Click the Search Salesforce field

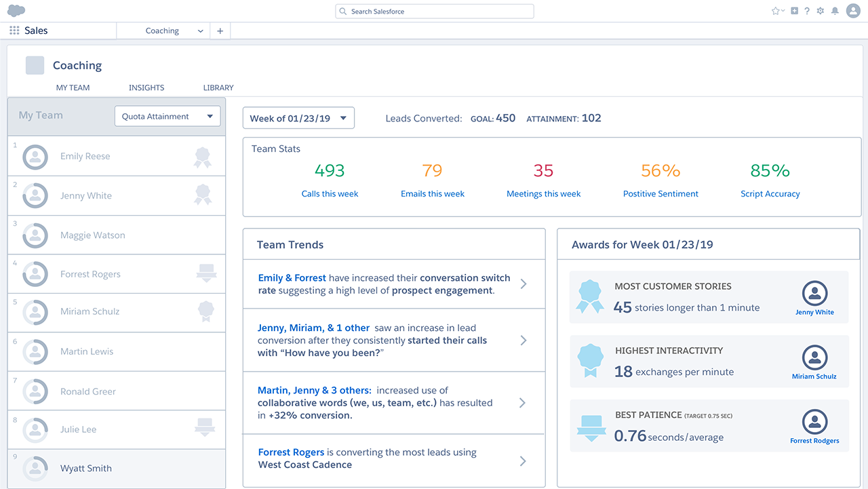[x=435, y=12]
